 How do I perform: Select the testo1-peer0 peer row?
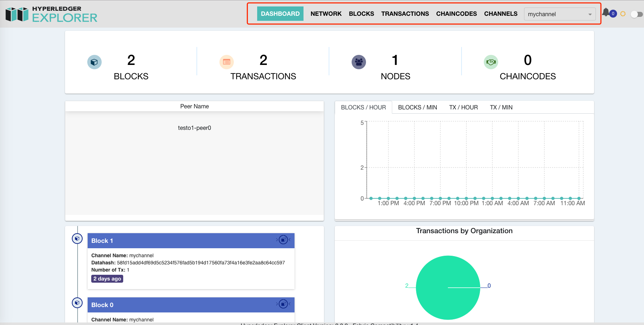coord(194,128)
